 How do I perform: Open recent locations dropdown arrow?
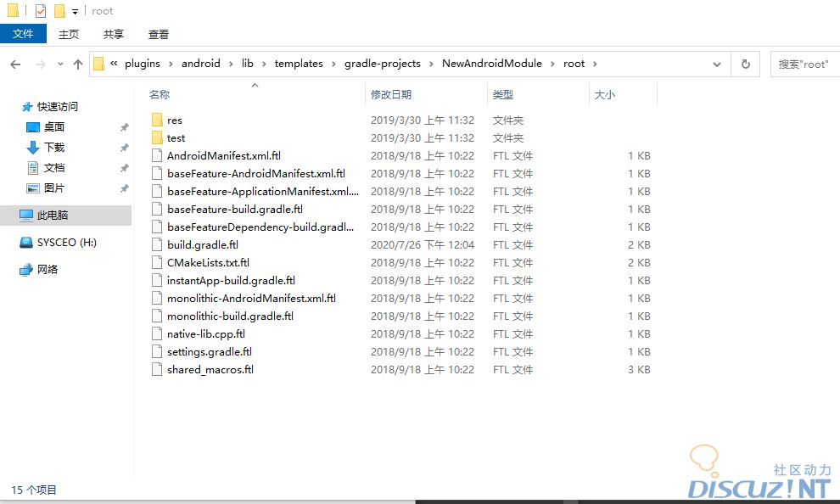point(60,64)
